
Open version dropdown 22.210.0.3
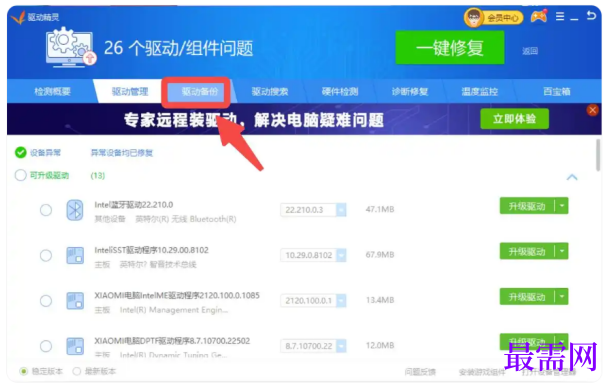pyautogui.click(x=341, y=210)
